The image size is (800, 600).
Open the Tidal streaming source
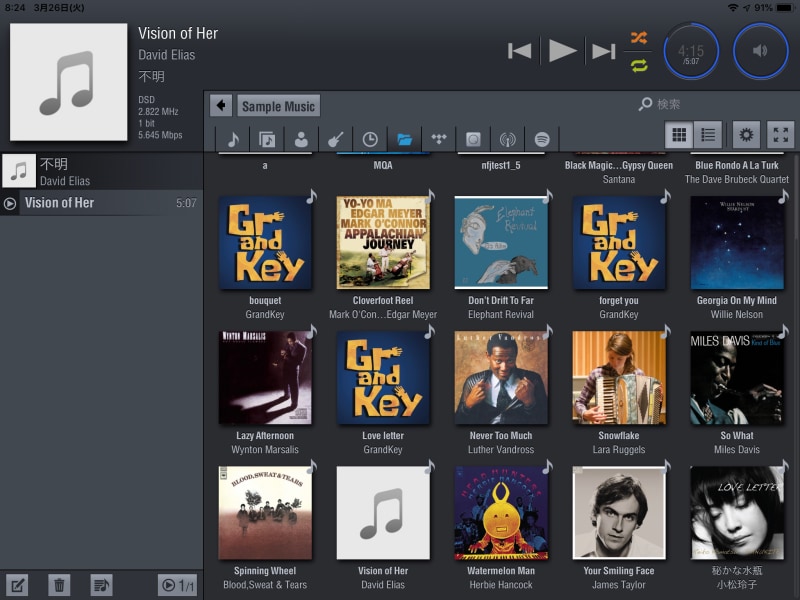coord(438,139)
